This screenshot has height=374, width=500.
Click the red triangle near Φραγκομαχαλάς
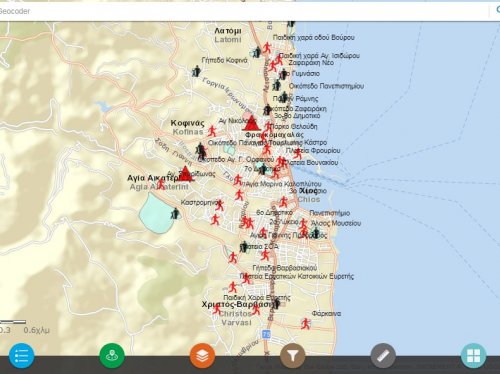click(x=251, y=123)
